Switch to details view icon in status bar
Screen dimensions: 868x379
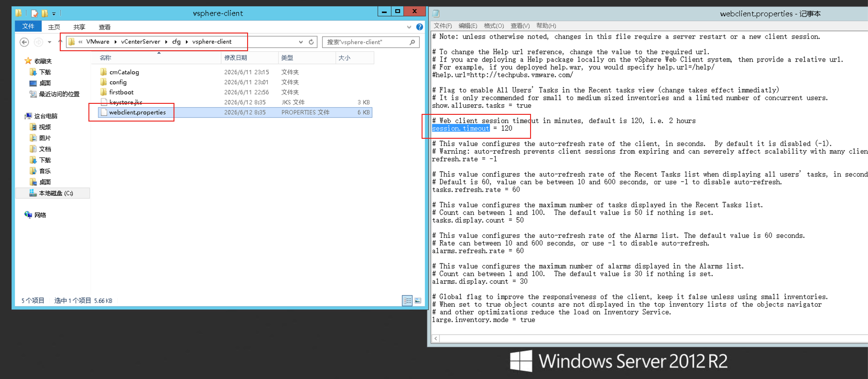(x=407, y=301)
